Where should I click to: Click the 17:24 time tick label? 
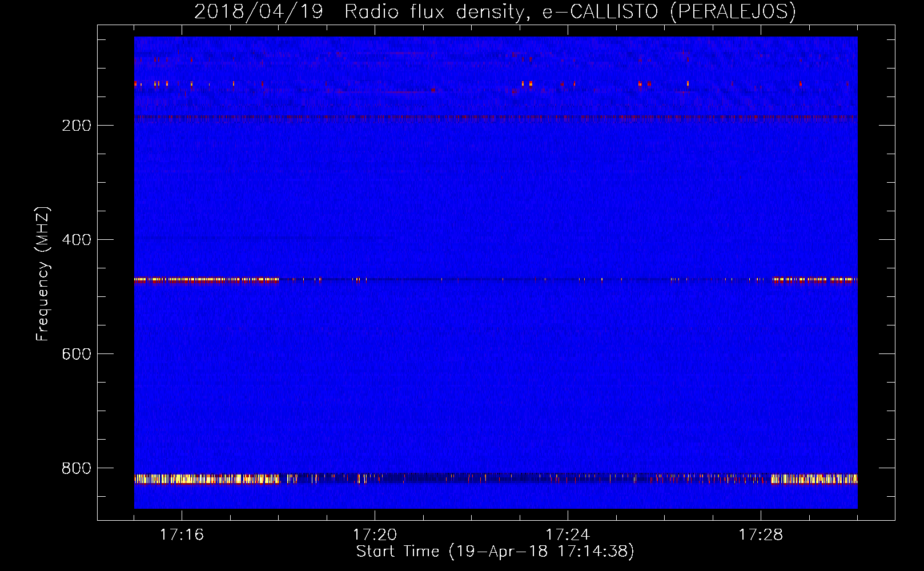[568, 535]
